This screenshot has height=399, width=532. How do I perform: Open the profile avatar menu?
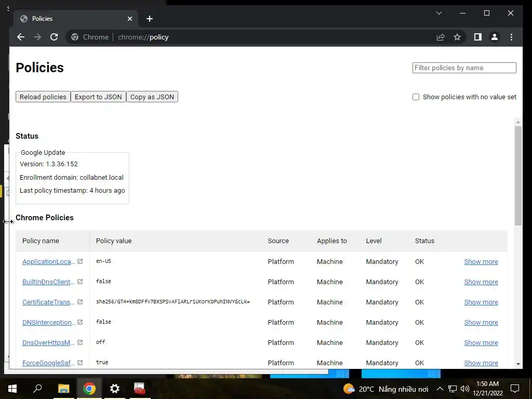coord(495,37)
